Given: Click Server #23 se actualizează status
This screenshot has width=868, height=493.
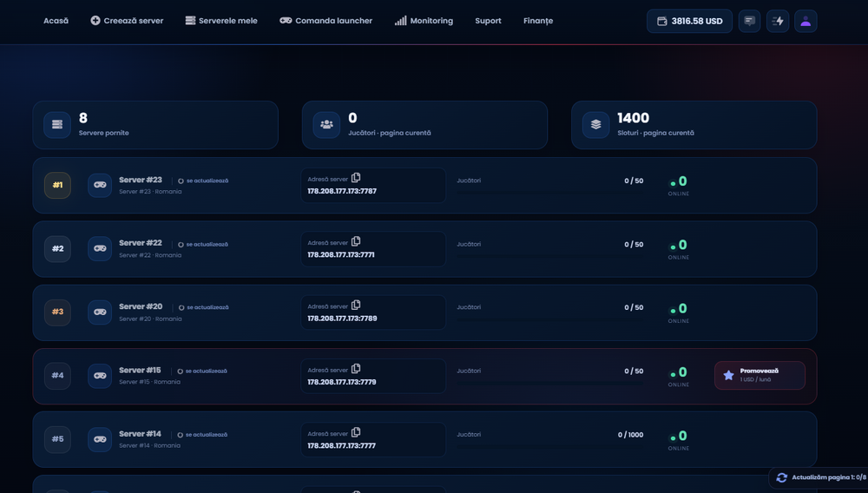Looking at the screenshot, I should pyautogui.click(x=203, y=181).
